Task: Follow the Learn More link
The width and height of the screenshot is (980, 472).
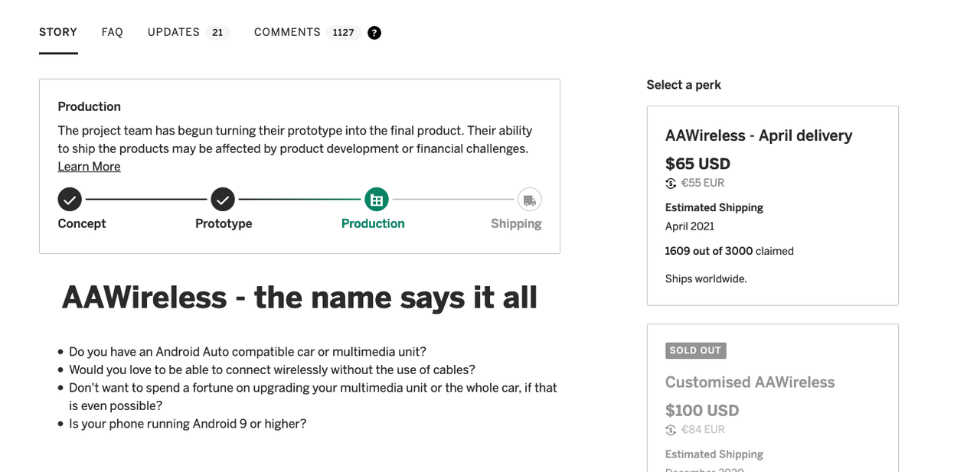Action: (x=89, y=167)
